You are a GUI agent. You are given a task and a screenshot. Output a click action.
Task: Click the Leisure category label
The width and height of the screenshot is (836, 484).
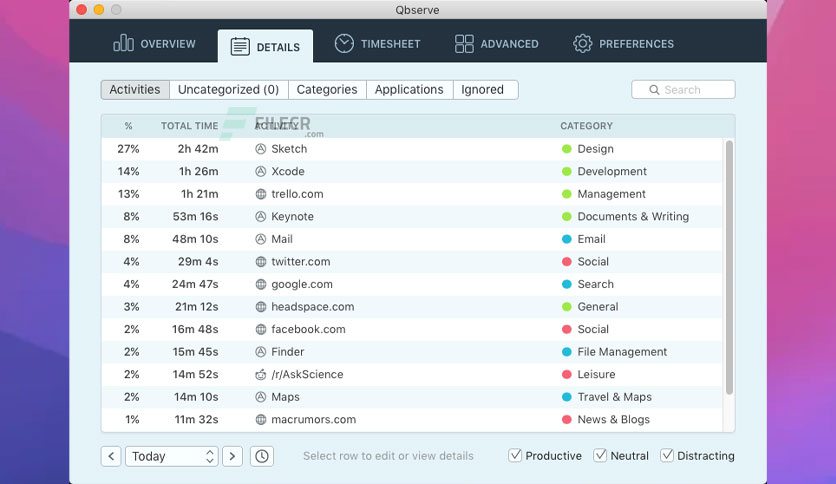point(596,374)
